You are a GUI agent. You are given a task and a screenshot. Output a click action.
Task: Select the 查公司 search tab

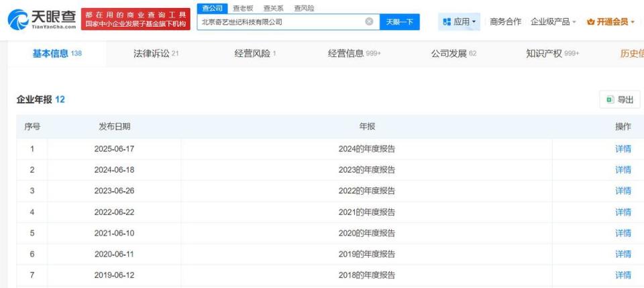coord(212,8)
